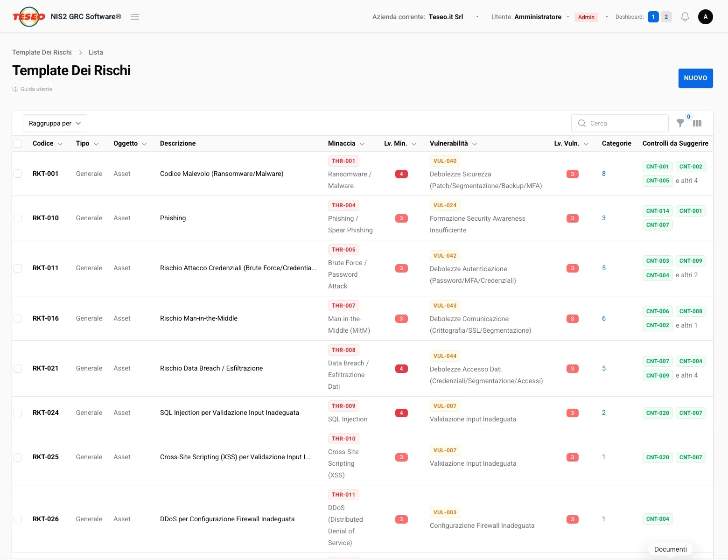The image size is (728, 560).
Task: Expand the Codice column sort arrow
Action: (60, 144)
